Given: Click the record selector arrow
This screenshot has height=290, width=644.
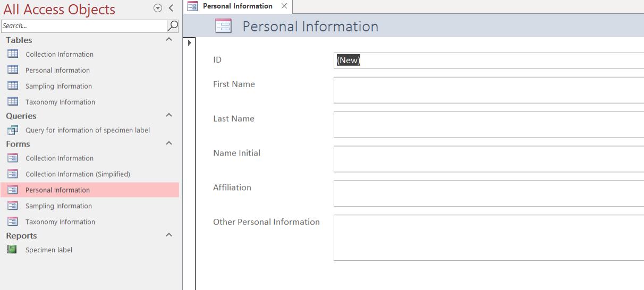Looking at the screenshot, I should (x=189, y=43).
